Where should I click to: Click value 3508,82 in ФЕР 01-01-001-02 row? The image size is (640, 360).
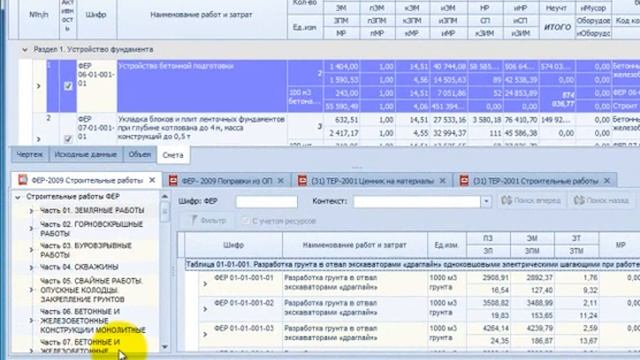click(x=496, y=303)
